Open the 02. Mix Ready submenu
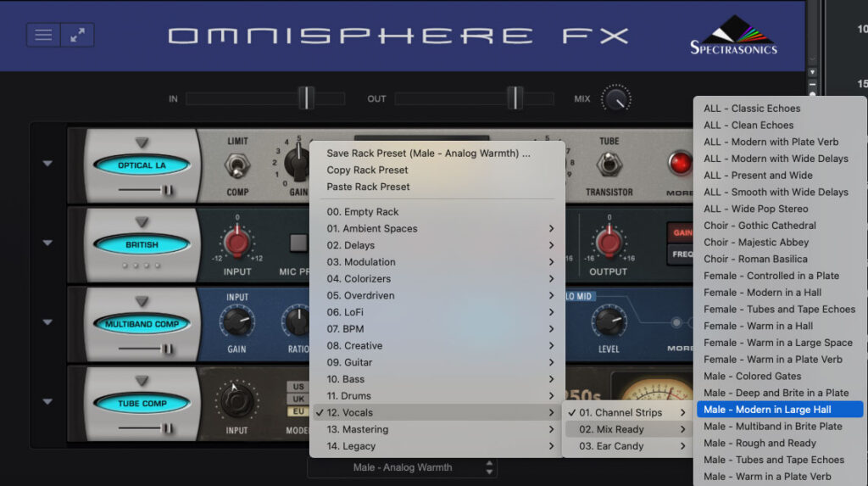This screenshot has width=868, height=486. [628, 429]
